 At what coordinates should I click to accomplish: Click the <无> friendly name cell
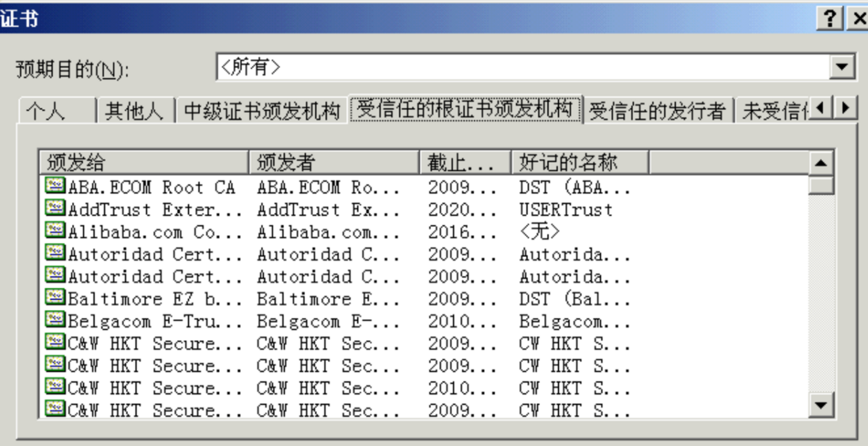click(540, 232)
